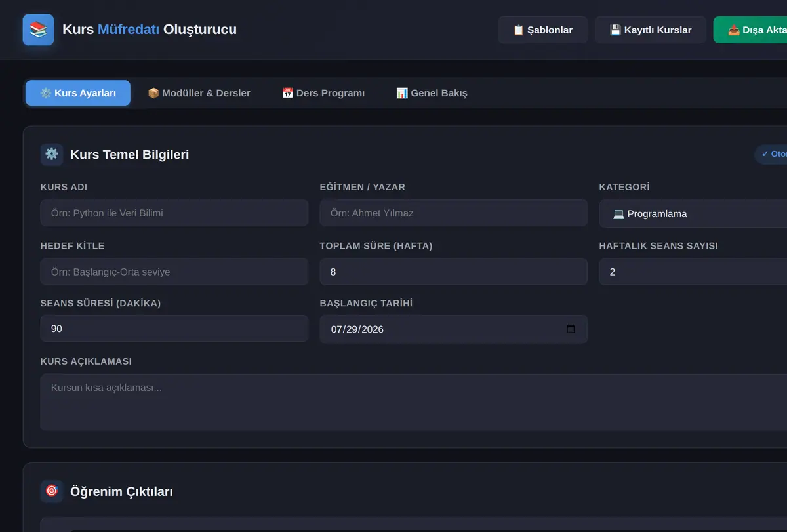Screen dimensions: 787x532
Task: Show the Genel Bakış tab
Action: pyautogui.click(x=432, y=93)
